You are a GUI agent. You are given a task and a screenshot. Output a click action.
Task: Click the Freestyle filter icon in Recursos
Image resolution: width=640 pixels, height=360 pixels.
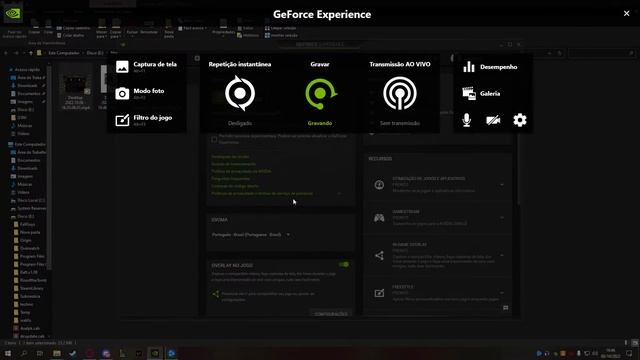point(379,293)
